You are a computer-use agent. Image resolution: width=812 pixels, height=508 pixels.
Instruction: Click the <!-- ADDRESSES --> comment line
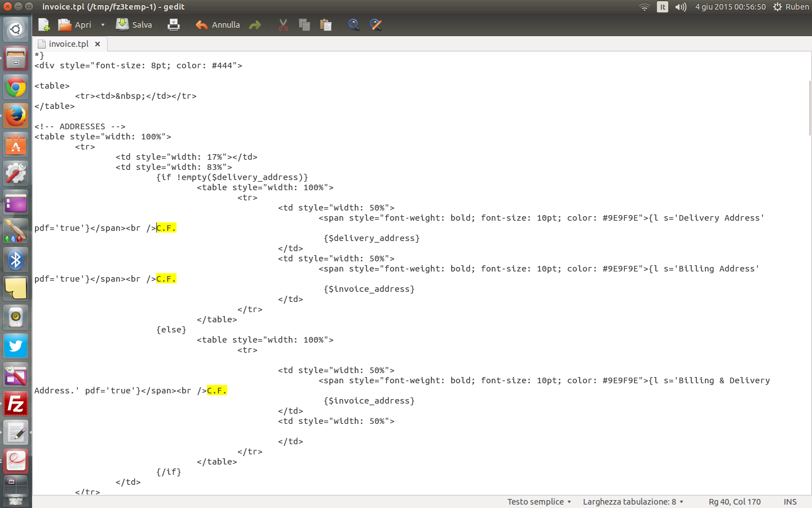coord(80,126)
